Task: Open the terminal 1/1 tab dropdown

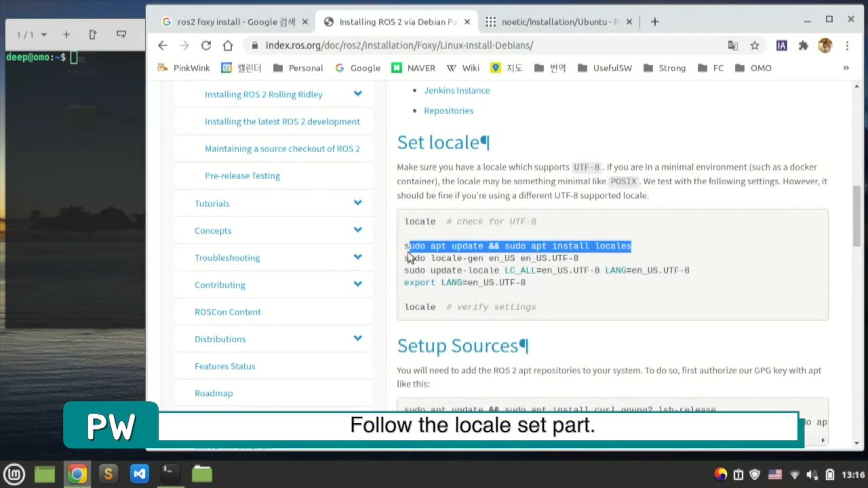Action: click(44, 35)
